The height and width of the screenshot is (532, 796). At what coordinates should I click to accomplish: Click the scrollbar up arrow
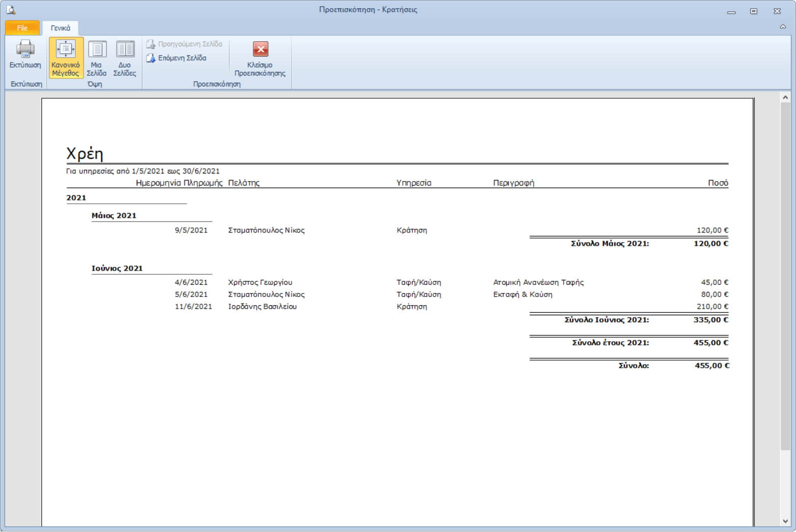coord(785,97)
